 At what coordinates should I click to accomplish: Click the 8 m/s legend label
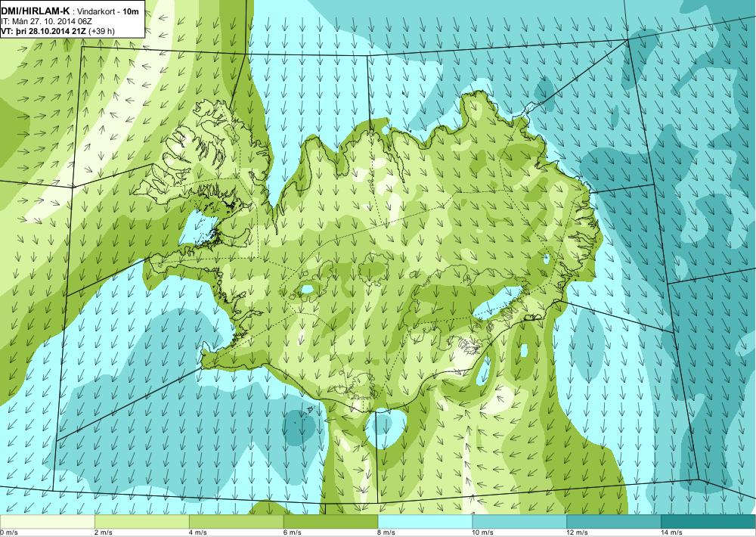[x=386, y=532]
